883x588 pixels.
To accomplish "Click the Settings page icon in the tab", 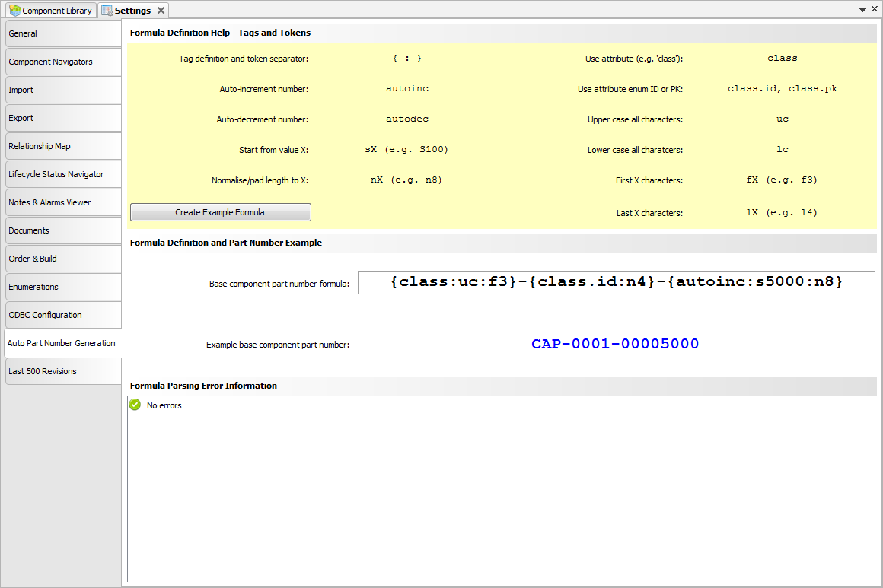I will point(107,10).
